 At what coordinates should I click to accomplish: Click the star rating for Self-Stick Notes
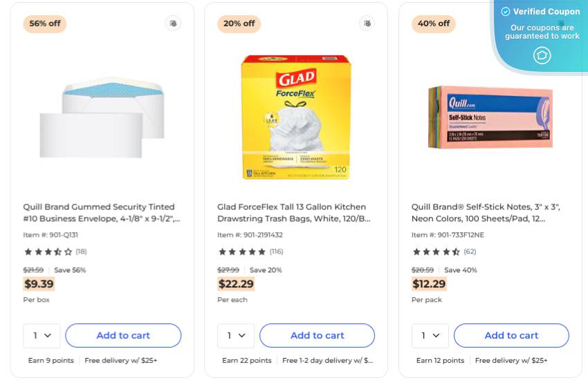click(x=437, y=251)
